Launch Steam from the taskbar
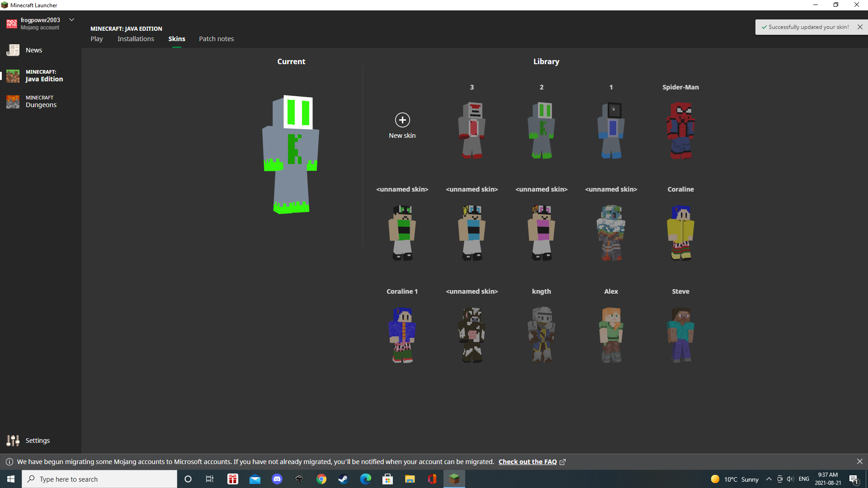 pyautogui.click(x=343, y=479)
